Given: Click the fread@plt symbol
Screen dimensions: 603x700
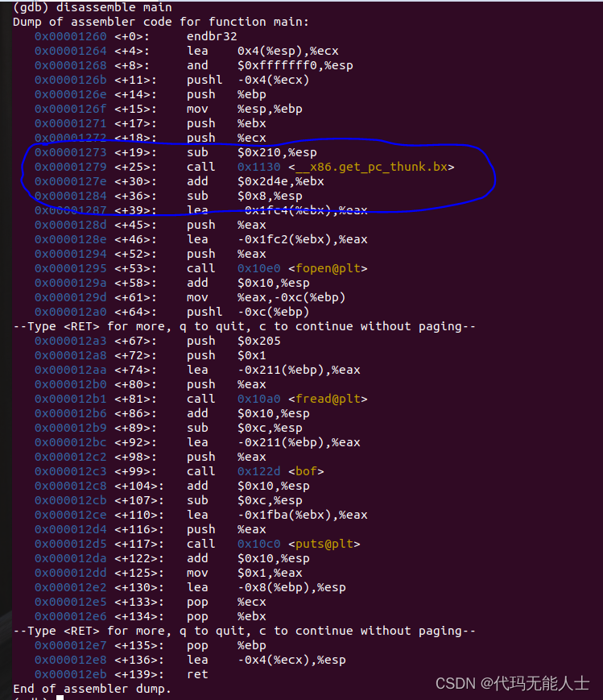Looking at the screenshot, I should tap(328, 399).
